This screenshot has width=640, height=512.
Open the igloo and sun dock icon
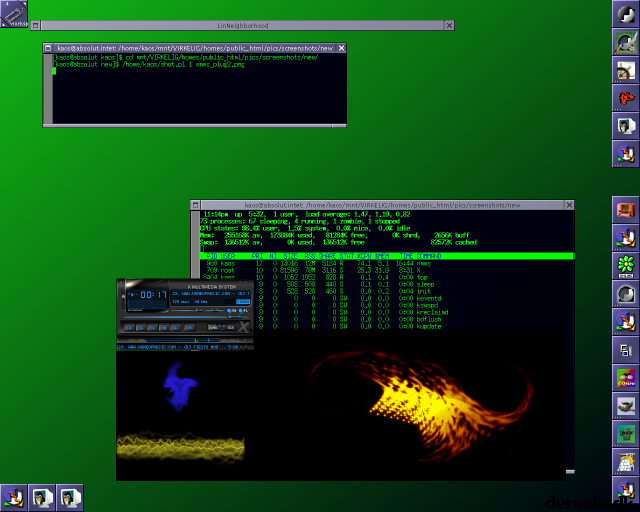(626, 462)
